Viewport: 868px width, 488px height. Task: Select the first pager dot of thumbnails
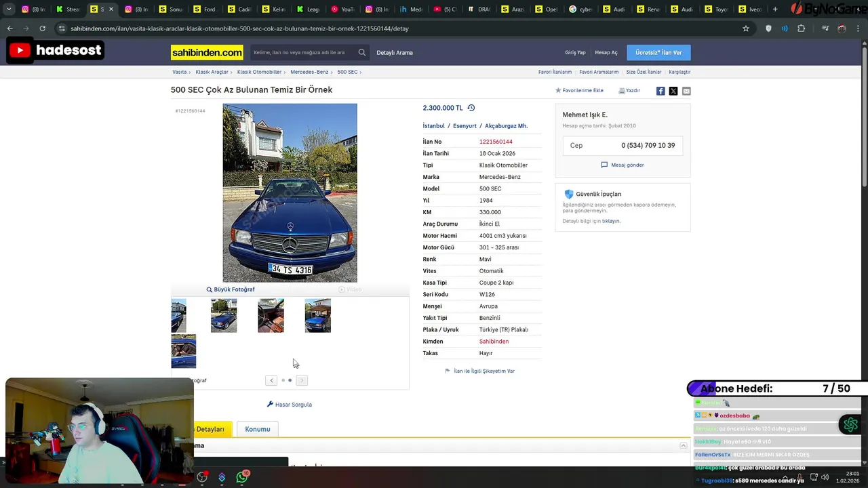(283, 380)
